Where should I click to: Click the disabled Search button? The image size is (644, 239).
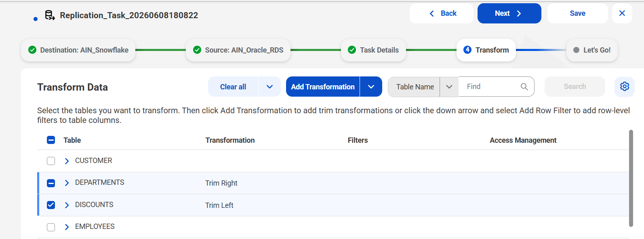[575, 87]
